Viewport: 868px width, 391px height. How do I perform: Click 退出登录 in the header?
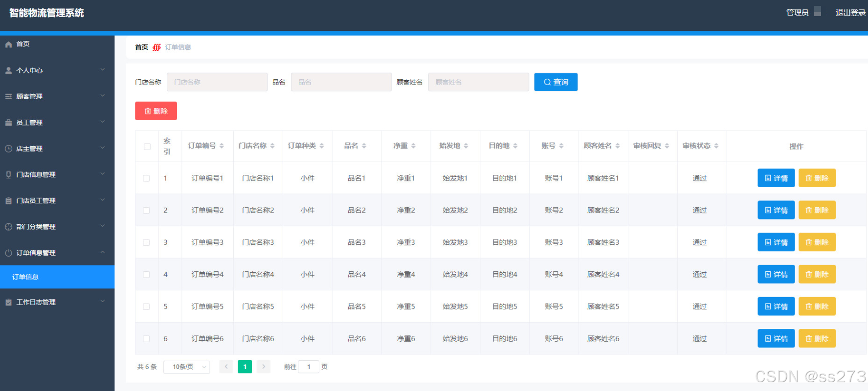850,13
